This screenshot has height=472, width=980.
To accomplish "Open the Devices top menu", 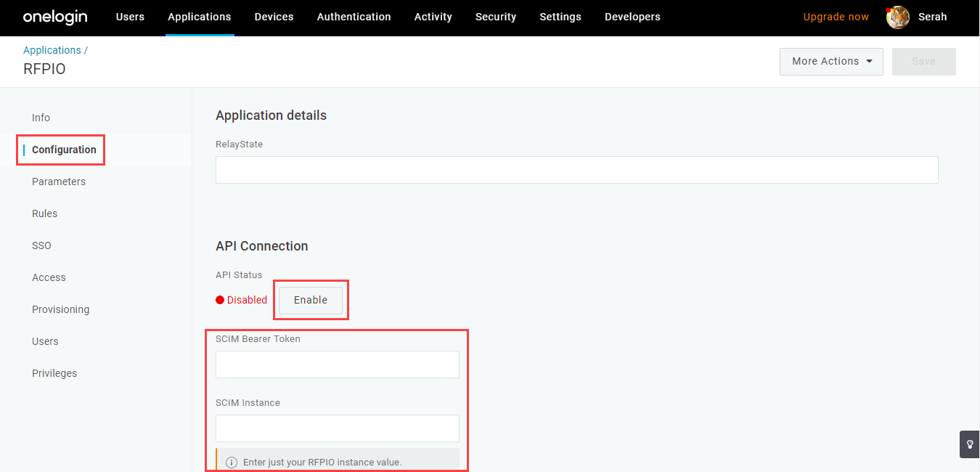I will 274,17.
